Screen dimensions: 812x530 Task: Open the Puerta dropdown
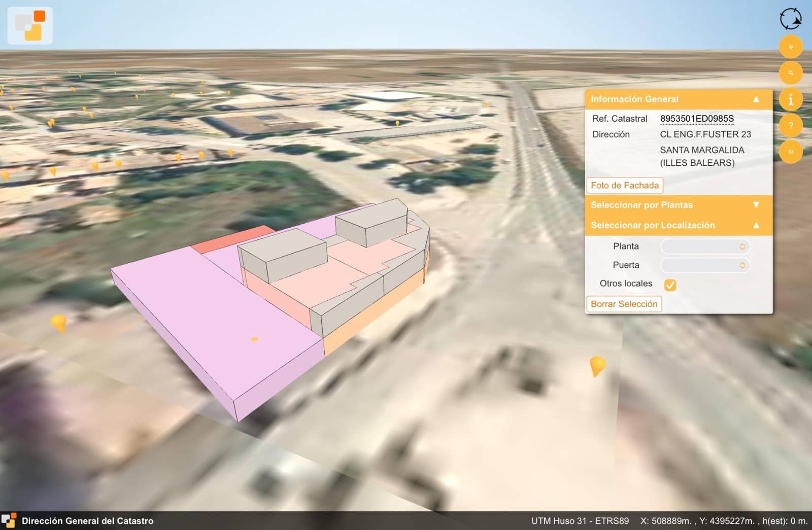704,265
